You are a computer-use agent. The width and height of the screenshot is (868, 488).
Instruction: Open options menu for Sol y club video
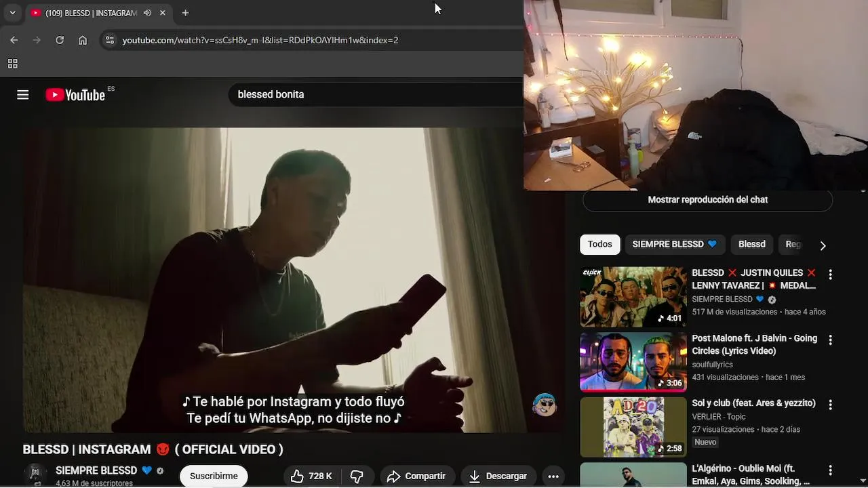[x=830, y=405]
